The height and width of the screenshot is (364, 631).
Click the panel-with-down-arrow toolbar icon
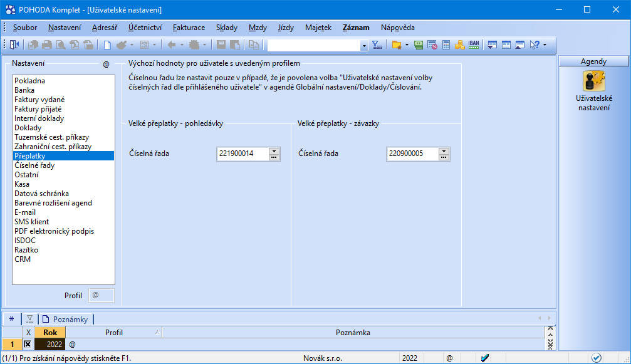click(492, 44)
